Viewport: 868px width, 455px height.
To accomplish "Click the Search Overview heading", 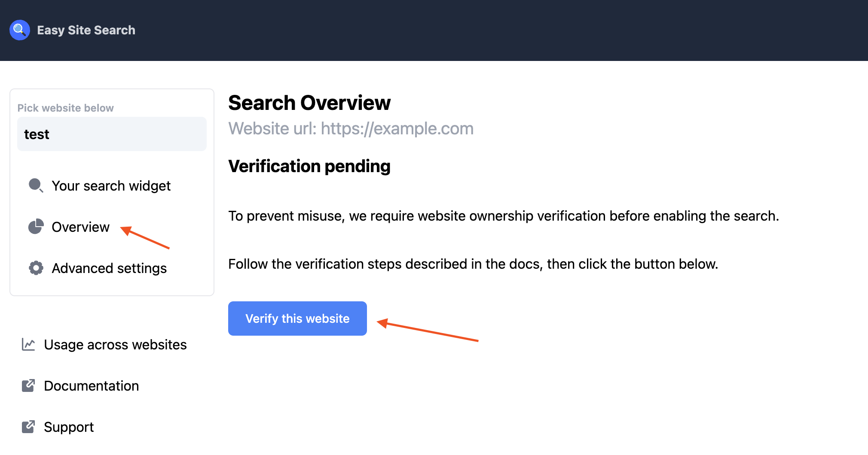I will click(309, 103).
